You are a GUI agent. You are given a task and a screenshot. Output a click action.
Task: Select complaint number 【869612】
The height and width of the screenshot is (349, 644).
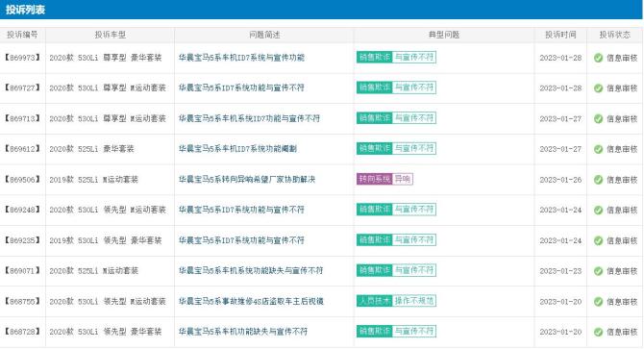22,149
